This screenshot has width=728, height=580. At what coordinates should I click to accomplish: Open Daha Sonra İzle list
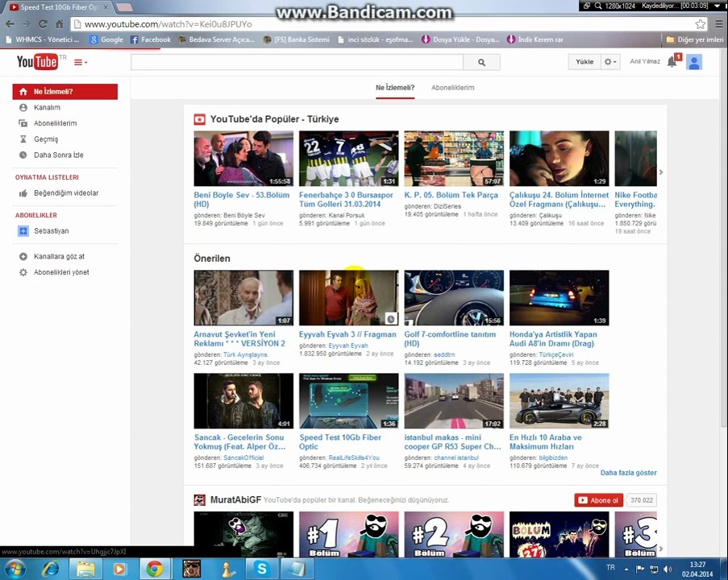pos(58,155)
